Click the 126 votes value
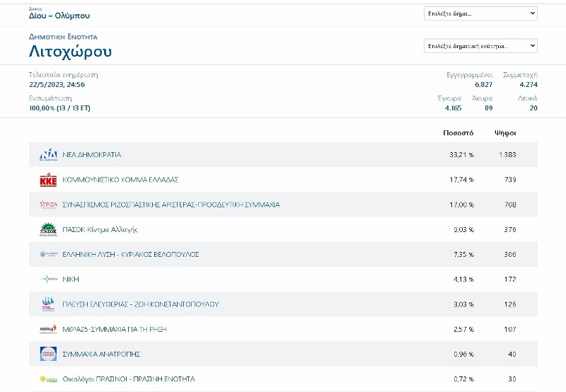The height and width of the screenshot is (392, 566). (x=510, y=304)
